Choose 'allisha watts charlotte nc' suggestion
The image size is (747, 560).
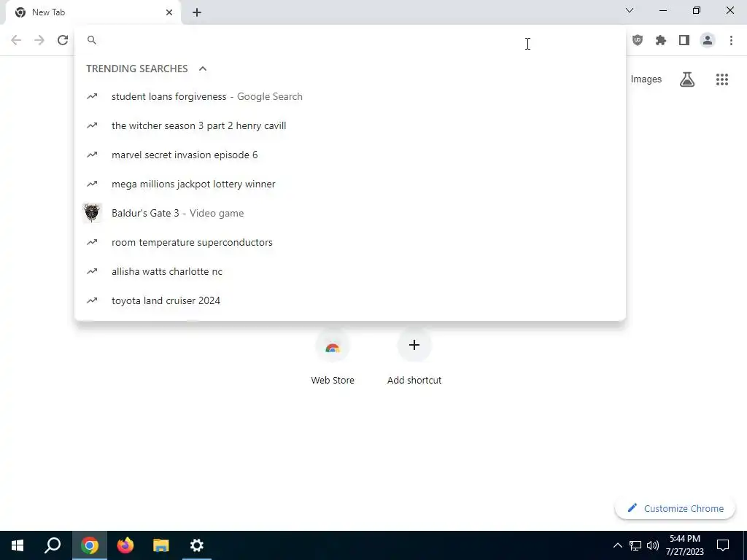tap(350, 271)
